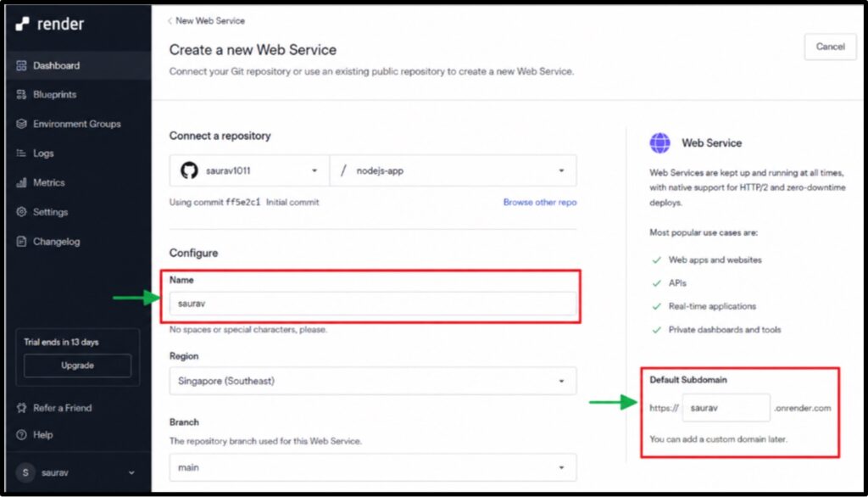Click the back chevron beside New Web Service

(x=170, y=21)
